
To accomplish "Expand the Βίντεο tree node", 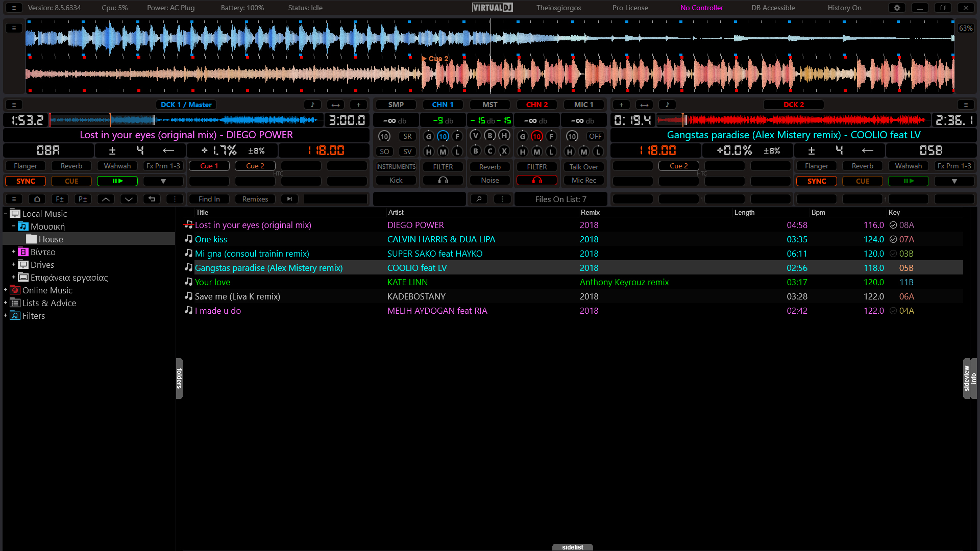I will tap(14, 252).
